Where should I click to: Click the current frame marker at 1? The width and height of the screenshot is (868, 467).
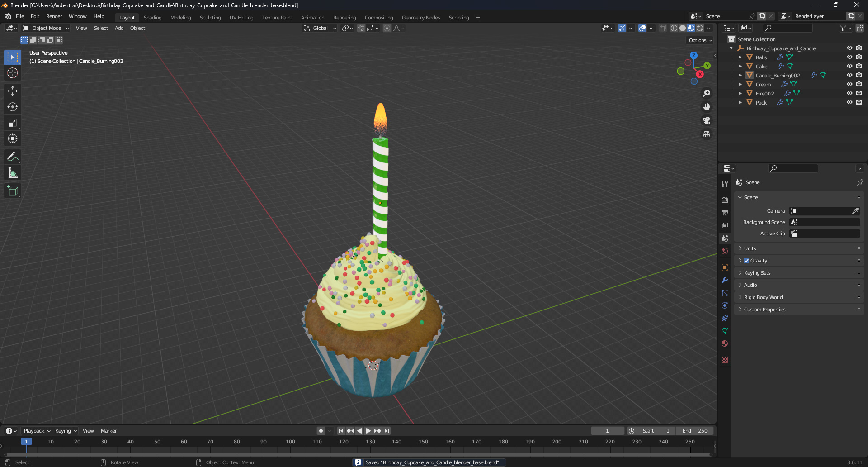[x=26, y=442]
